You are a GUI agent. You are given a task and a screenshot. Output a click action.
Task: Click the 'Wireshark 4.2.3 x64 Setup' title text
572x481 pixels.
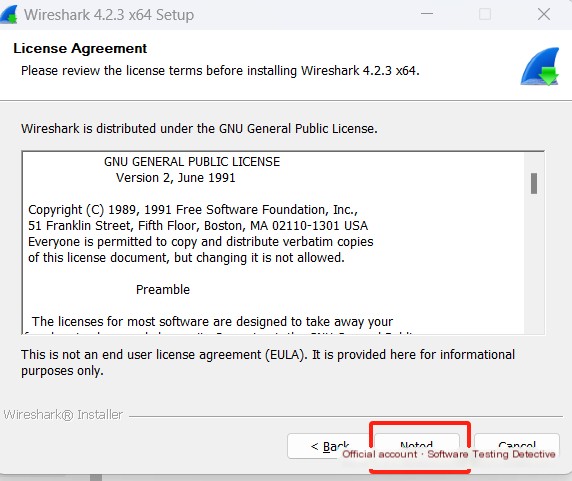109,15
